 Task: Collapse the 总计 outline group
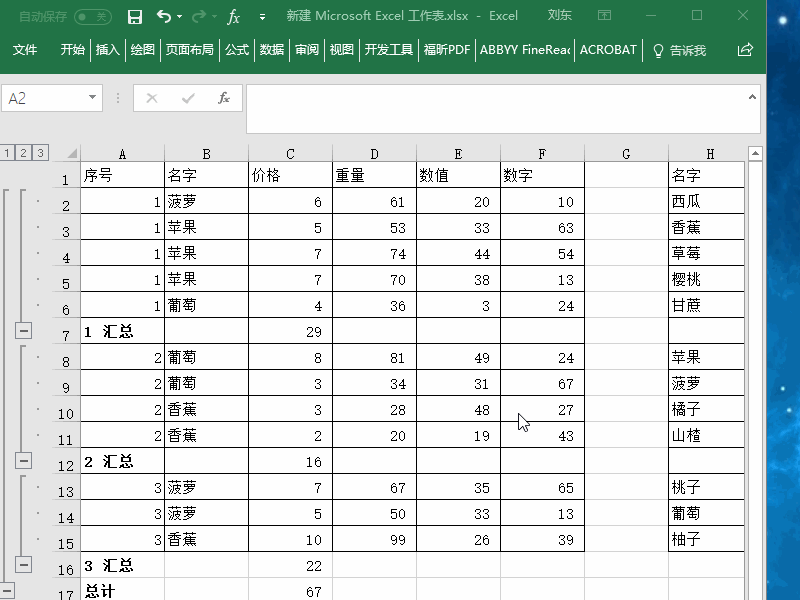pyautogui.click(x=6, y=591)
